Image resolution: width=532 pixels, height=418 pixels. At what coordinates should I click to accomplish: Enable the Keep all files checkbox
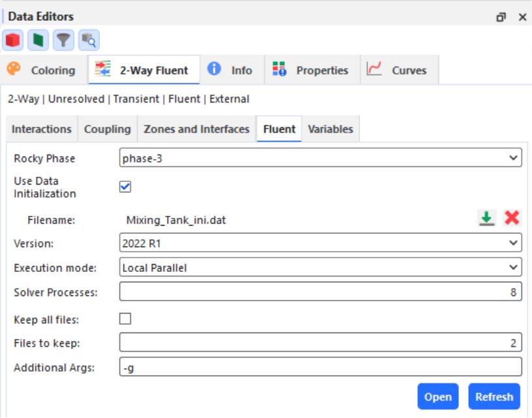coord(125,319)
